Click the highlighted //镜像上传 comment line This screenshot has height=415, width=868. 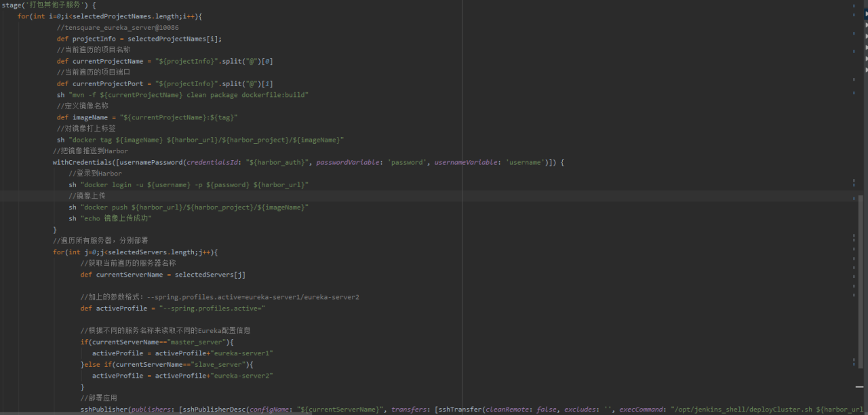pos(87,196)
